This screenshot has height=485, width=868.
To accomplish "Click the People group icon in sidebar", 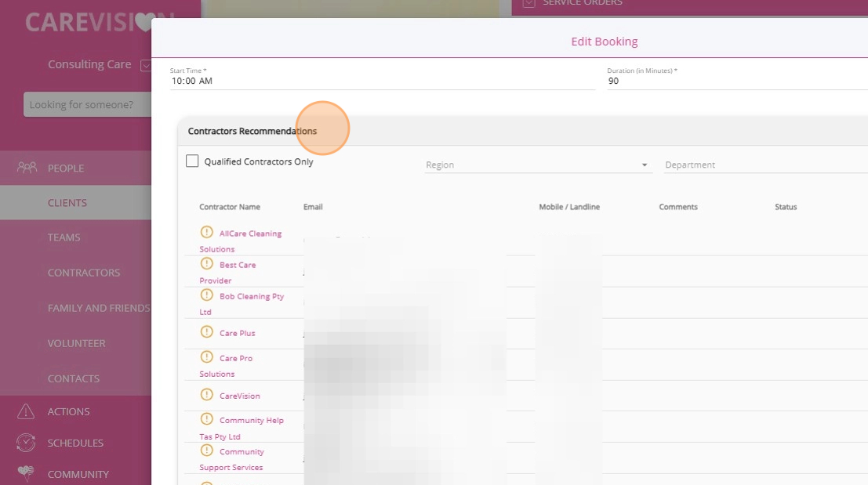I will 27,168.
